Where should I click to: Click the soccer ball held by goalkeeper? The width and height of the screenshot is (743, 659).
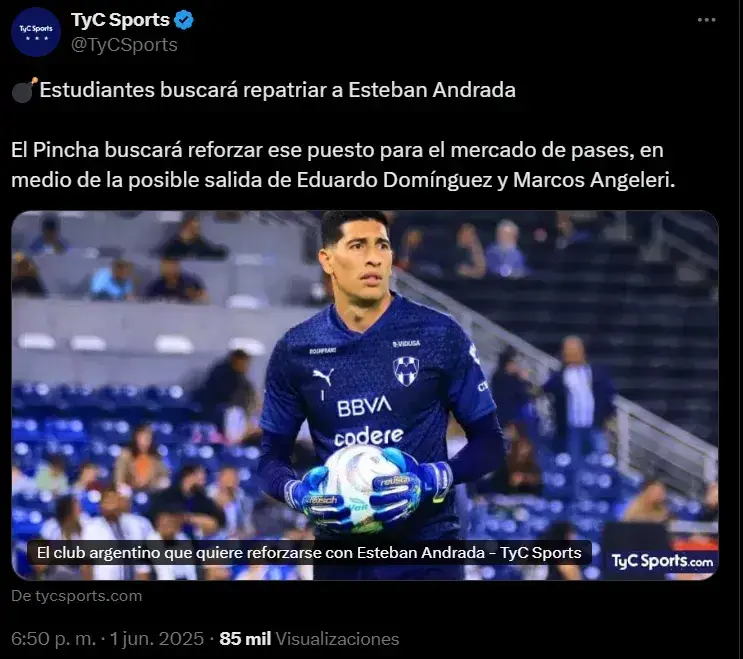(x=362, y=477)
